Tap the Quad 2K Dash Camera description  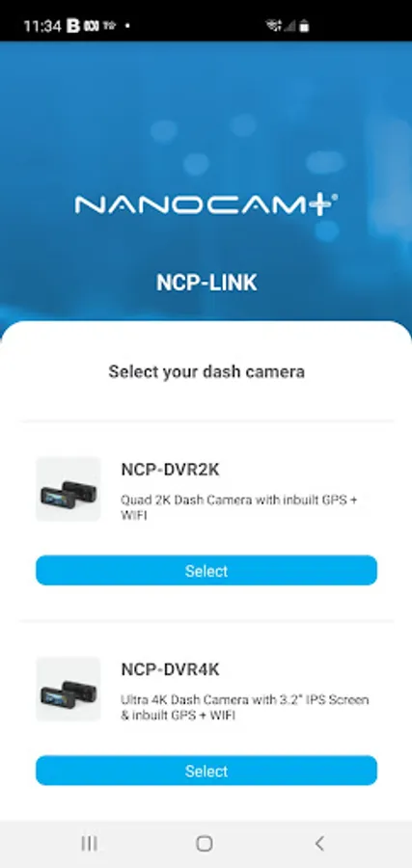point(239,507)
